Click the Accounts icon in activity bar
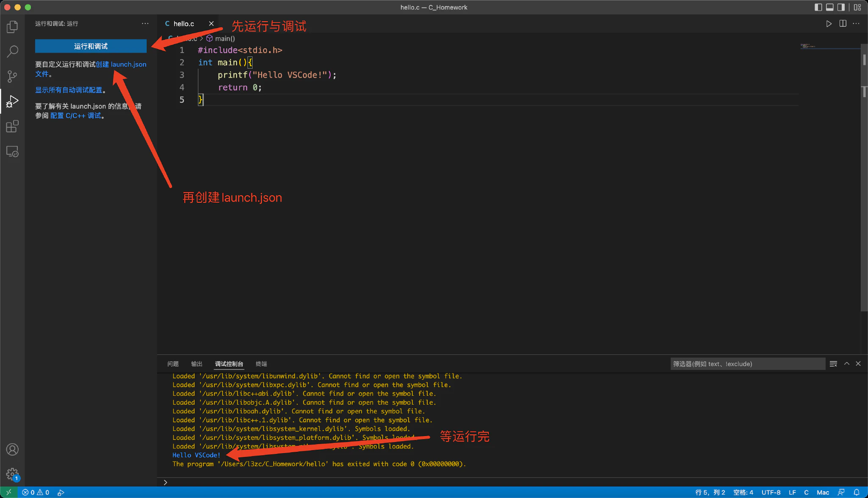 [12, 449]
